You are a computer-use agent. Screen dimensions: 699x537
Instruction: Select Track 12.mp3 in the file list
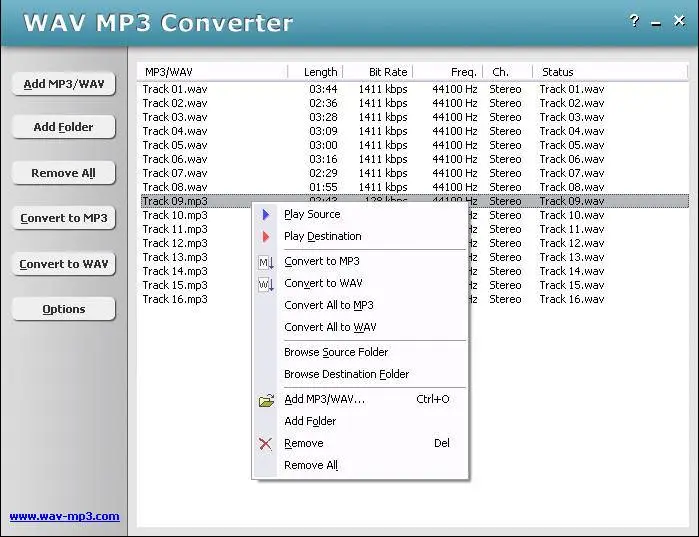pyautogui.click(x=175, y=243)
